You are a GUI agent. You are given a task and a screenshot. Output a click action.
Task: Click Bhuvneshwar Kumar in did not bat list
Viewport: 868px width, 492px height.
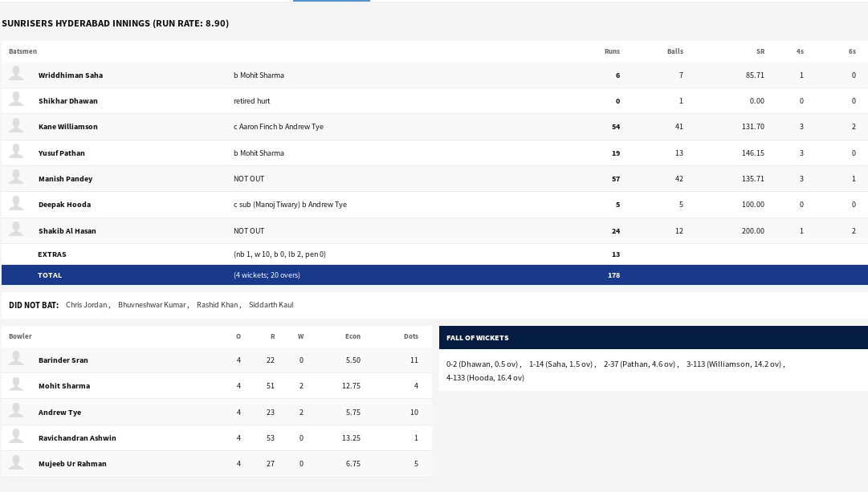152,305
